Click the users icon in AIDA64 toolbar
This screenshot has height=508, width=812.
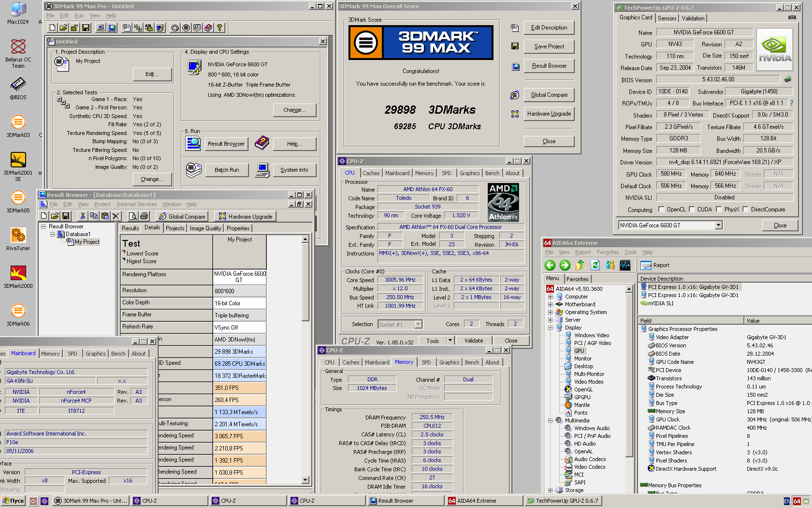click(x=610, y=265)
